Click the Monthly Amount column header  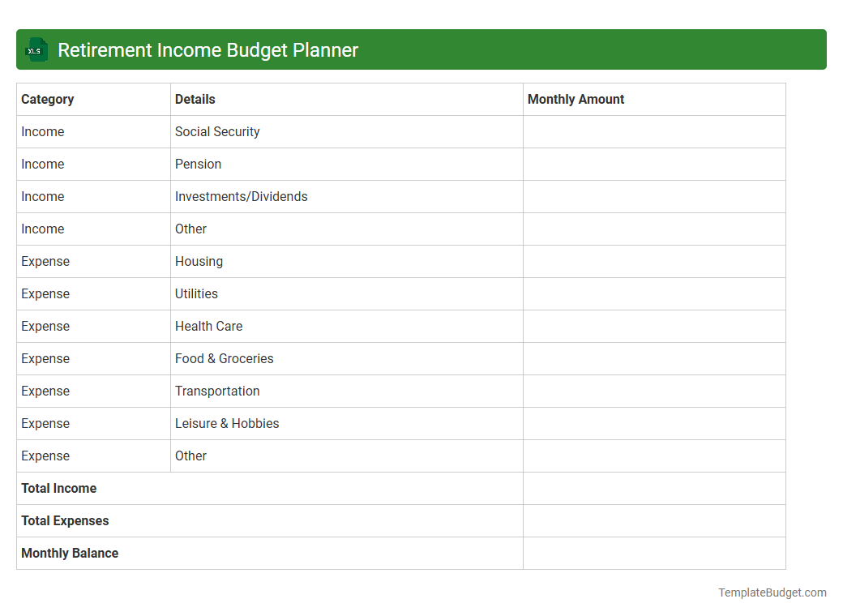coord(576,99)
